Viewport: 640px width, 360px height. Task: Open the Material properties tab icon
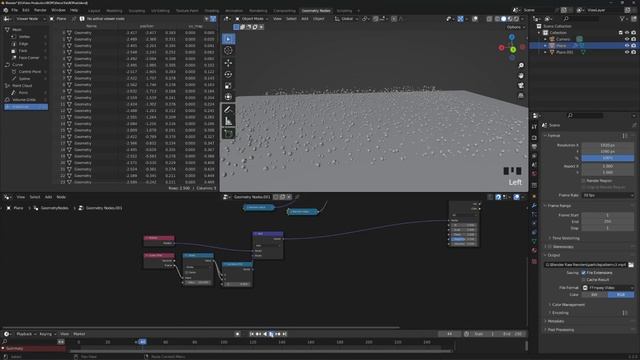click(534, 251)
